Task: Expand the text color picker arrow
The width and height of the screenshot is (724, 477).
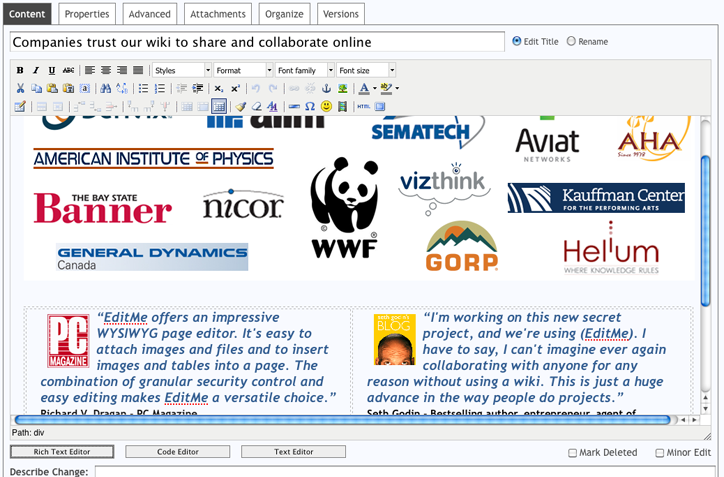Action: [x=374, y=88]
